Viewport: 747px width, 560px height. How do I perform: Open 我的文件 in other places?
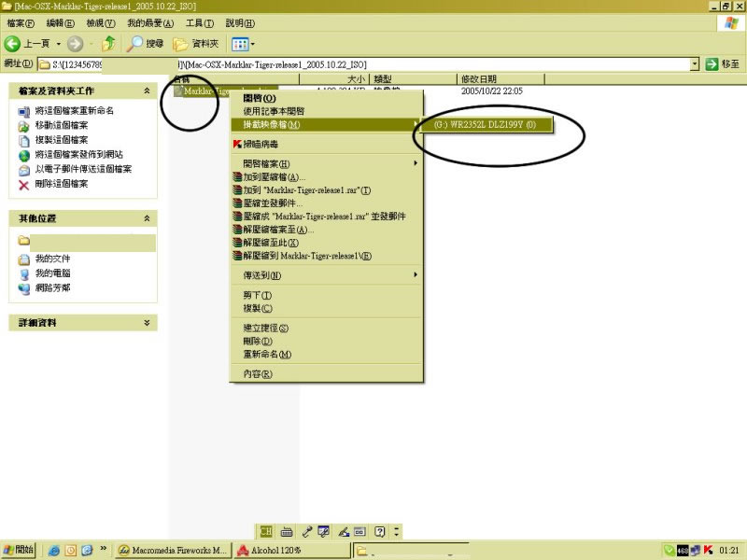pos(52,259)
